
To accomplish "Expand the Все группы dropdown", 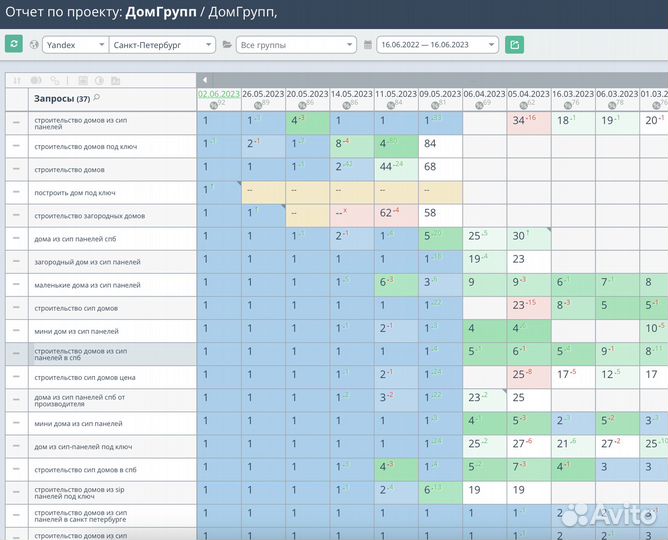I will pyautogui.click(x=296, y=45).
